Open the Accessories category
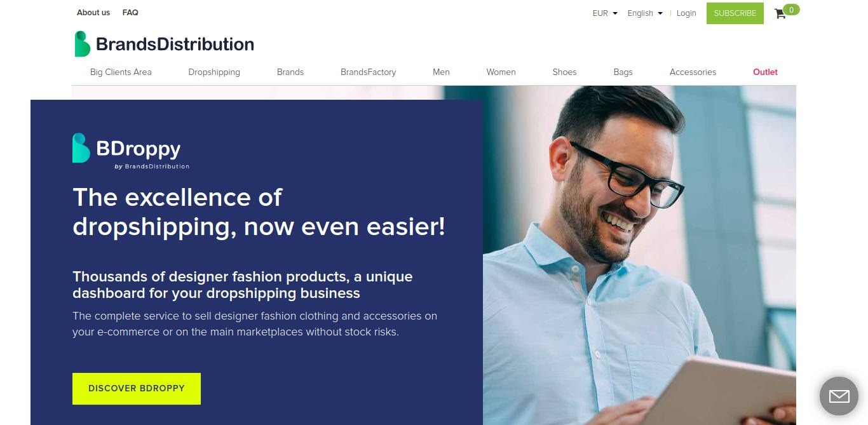 tap(693, 72)
